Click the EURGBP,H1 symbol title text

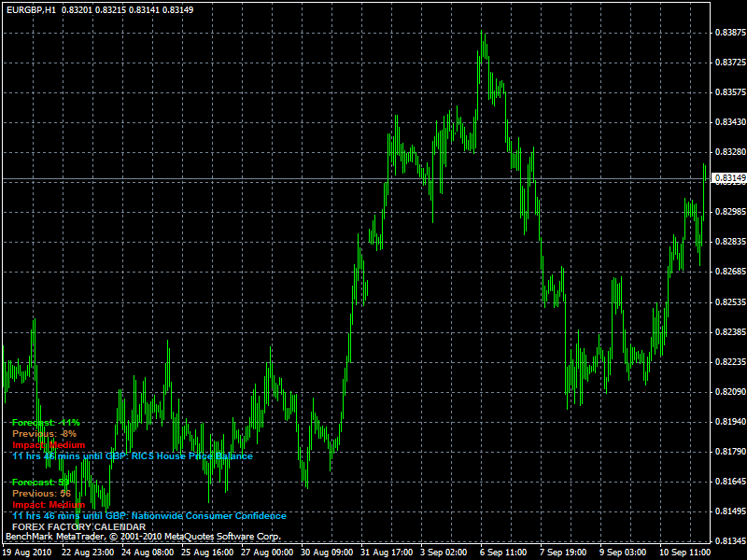[31, 10]
